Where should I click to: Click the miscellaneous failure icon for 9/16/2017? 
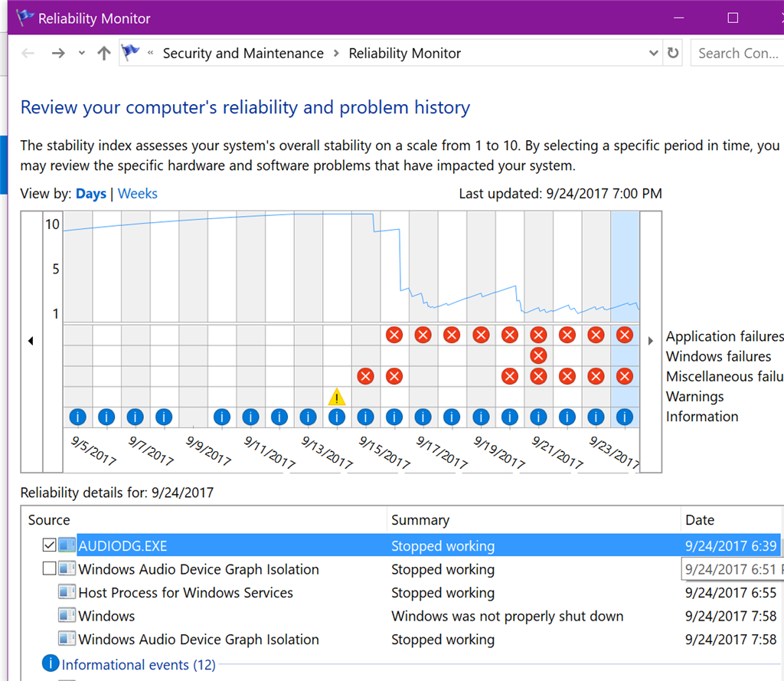[x=394, y=376]
